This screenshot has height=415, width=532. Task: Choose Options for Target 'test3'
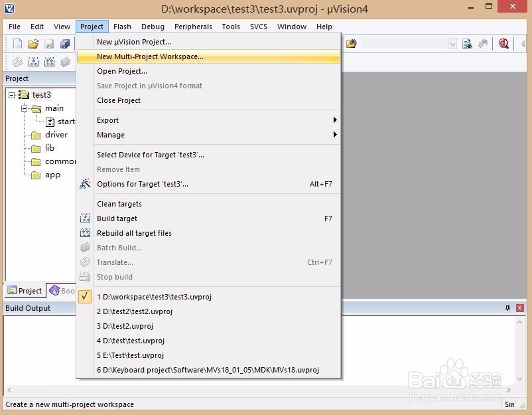click(208, 184)
